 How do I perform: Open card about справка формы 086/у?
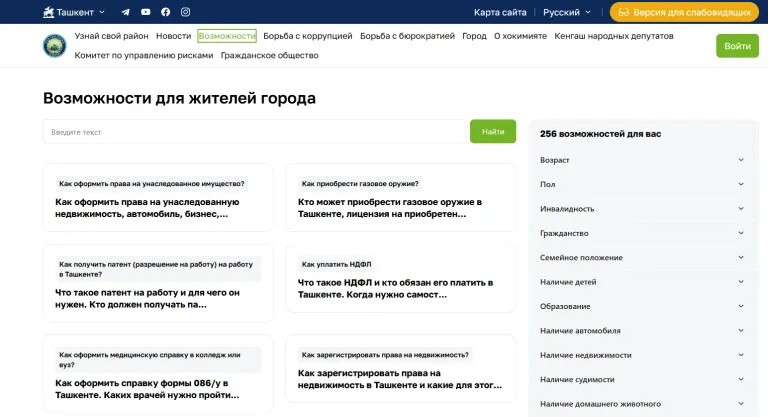[158, 374]
